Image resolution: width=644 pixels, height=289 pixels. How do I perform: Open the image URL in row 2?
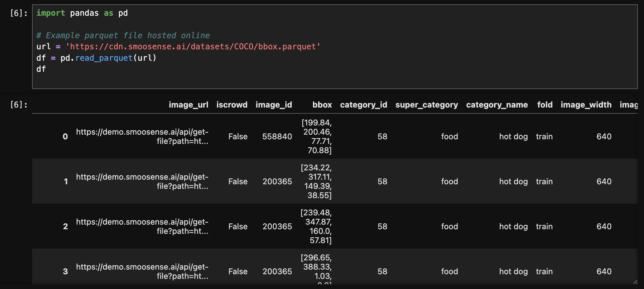142,226
